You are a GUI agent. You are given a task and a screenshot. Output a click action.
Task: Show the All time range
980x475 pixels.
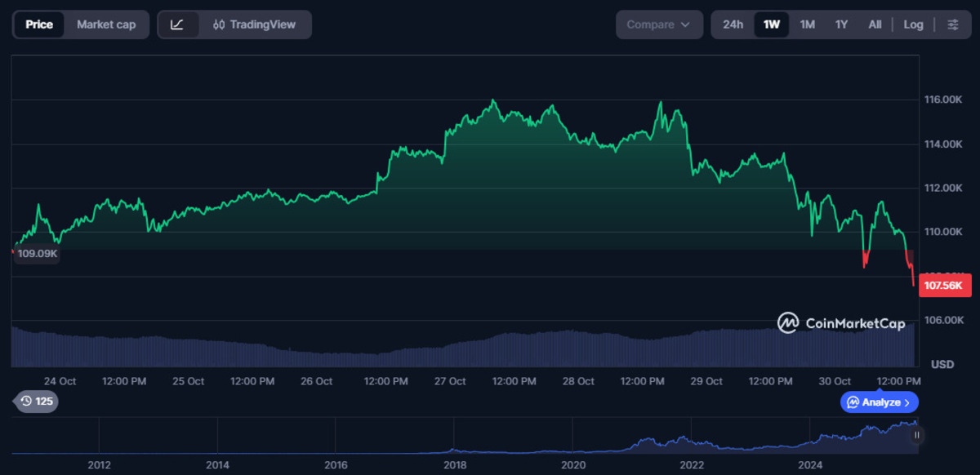coord(875,24)
